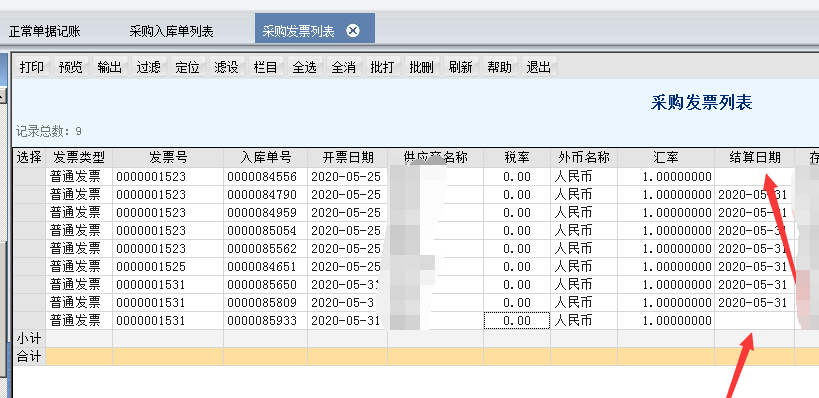Select the 采购发票列表 tab

point(314,29)
